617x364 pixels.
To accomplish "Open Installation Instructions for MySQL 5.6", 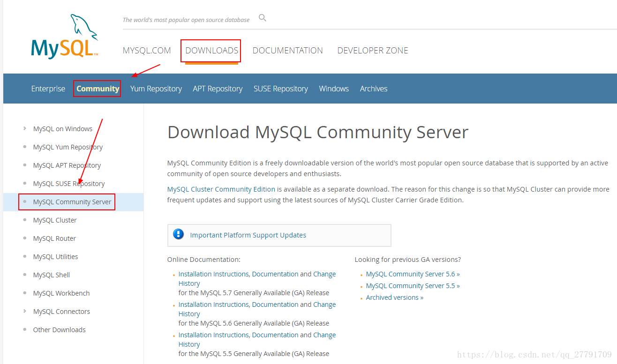I will tap(214, 305).
